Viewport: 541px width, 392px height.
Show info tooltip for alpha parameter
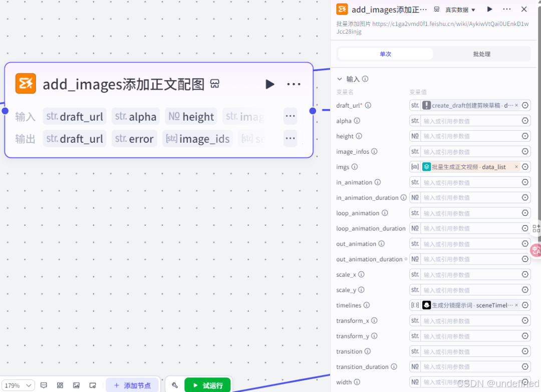click(x=357, y=121)
